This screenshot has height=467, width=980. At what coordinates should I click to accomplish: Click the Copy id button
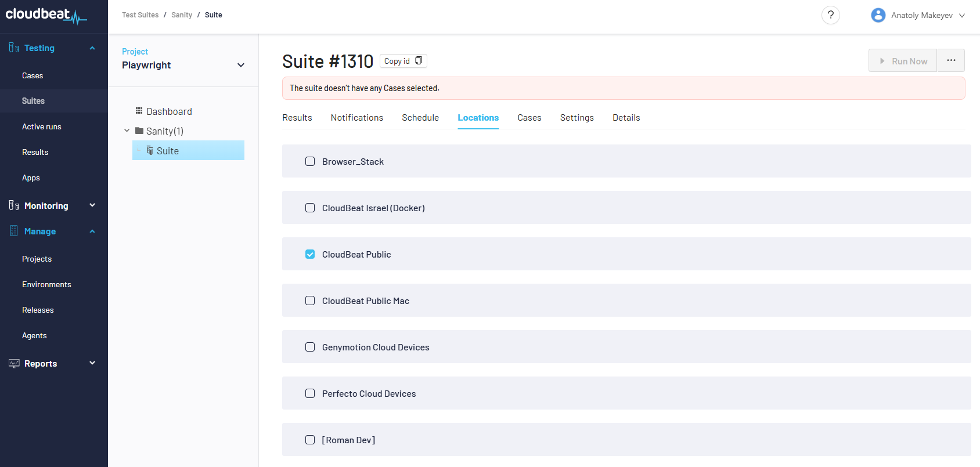click(x=403, y=61)
